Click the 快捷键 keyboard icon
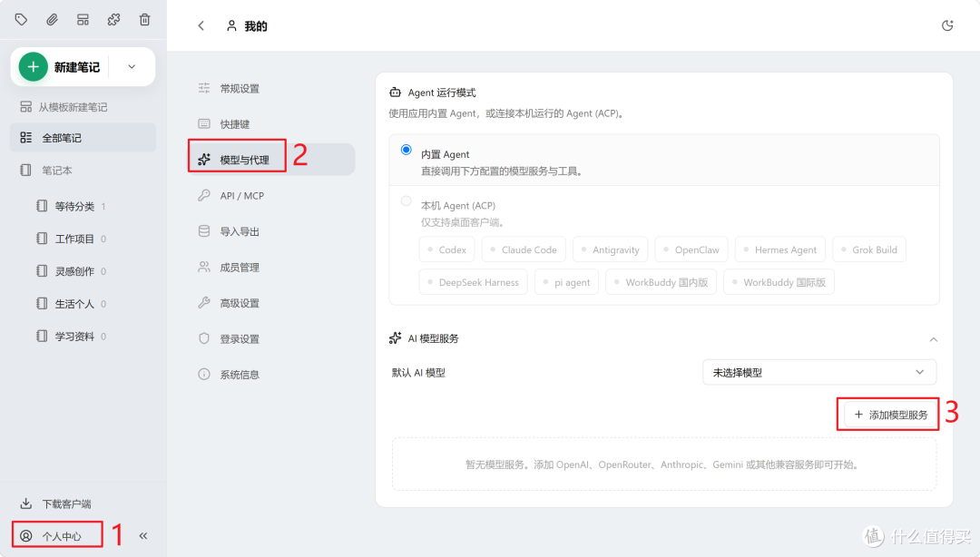 pyautogui.click(x=204, y=123)
